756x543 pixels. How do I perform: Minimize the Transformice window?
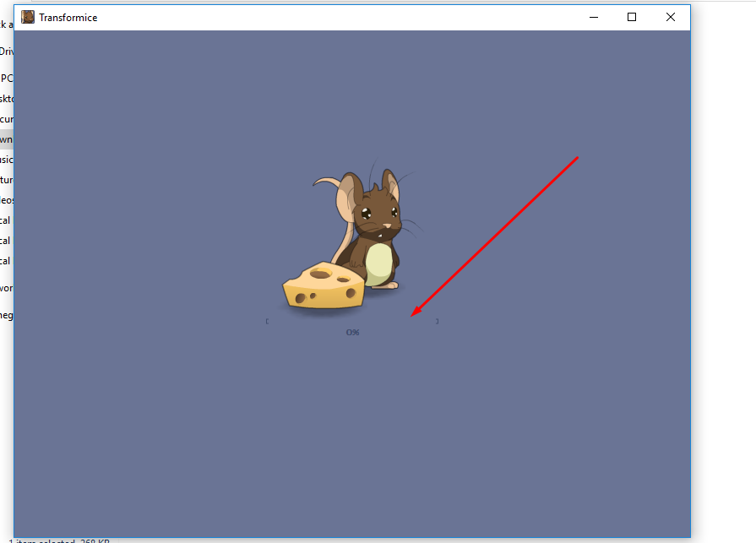click(594, 18)
